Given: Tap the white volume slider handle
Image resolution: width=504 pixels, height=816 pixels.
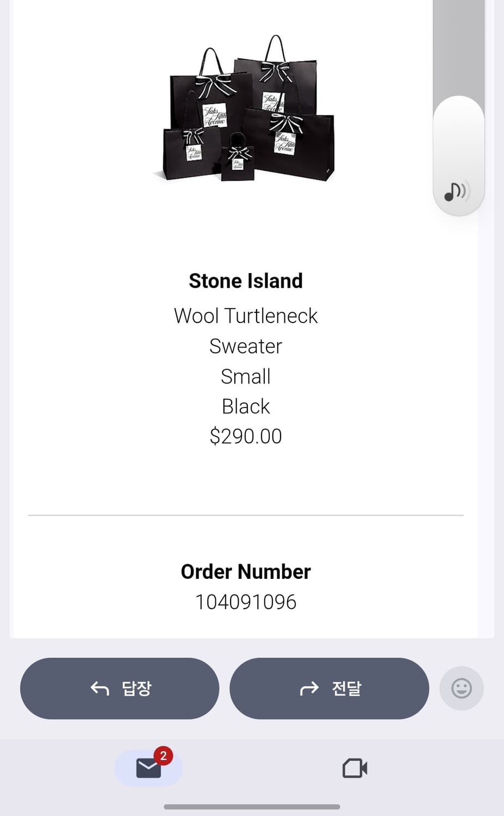Looking at the screenshot, I should 458,141.
